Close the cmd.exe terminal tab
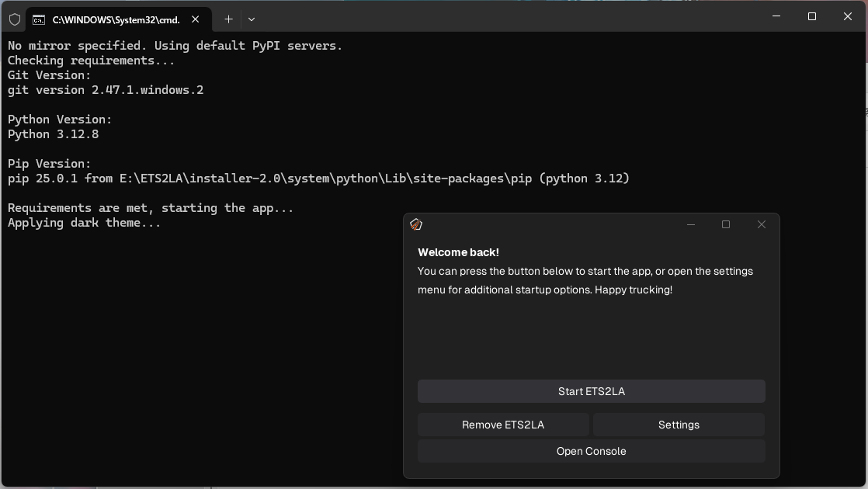Viewport: 868px width, 489px height. (x=196, y=19)
